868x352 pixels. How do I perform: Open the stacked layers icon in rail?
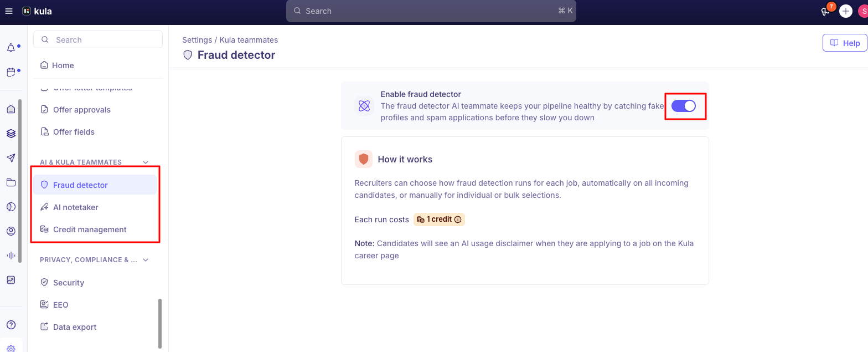[11, 134]
